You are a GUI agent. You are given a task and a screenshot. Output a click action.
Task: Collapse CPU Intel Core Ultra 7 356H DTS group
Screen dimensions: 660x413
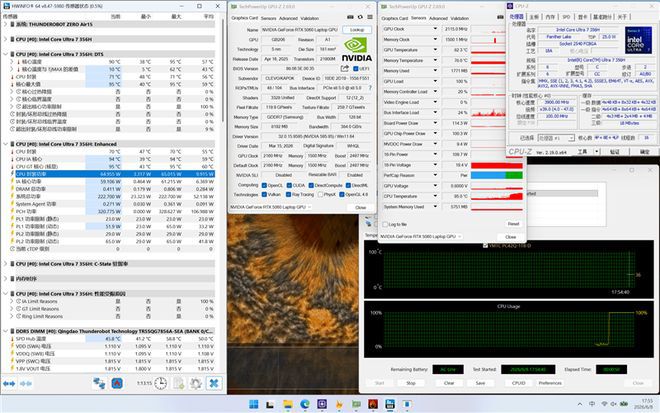(x=6, y=54)
